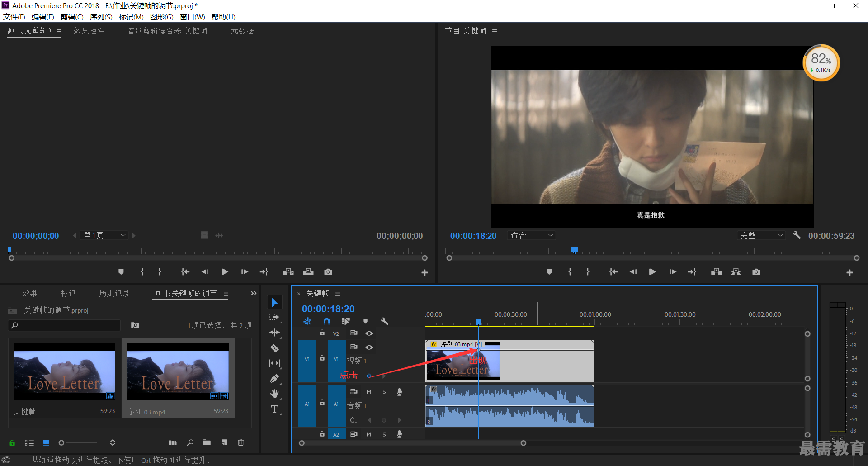Screen dimensions: 868x466
Task: Export frame from Source monitor
Action: tap(328, 272)
